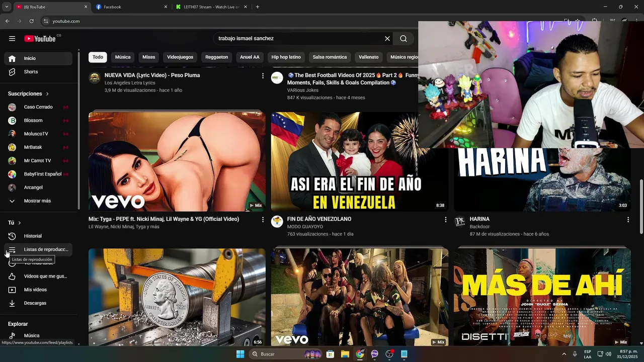Open Descargas in the sidebar

[x=38, y=303]
